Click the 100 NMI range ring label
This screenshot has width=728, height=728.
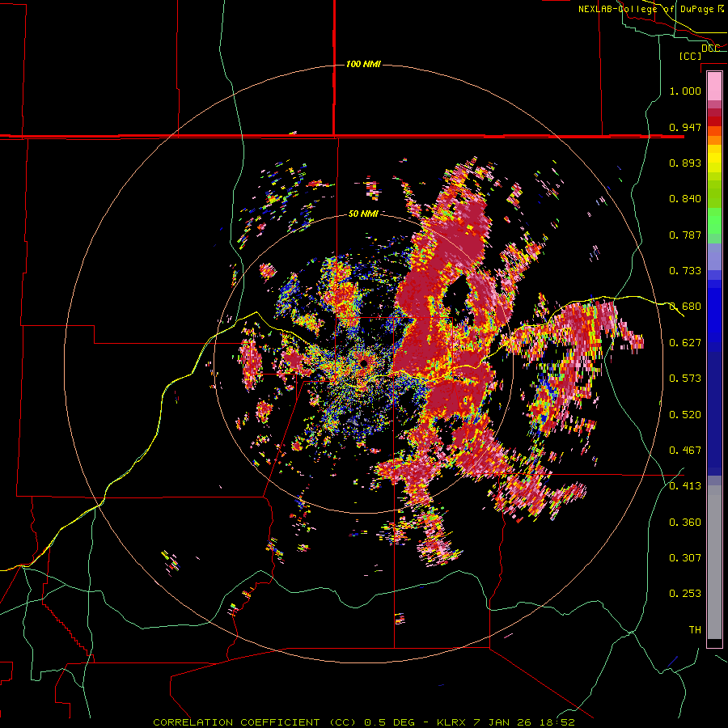pyautogui.click(x=363, y=64)
